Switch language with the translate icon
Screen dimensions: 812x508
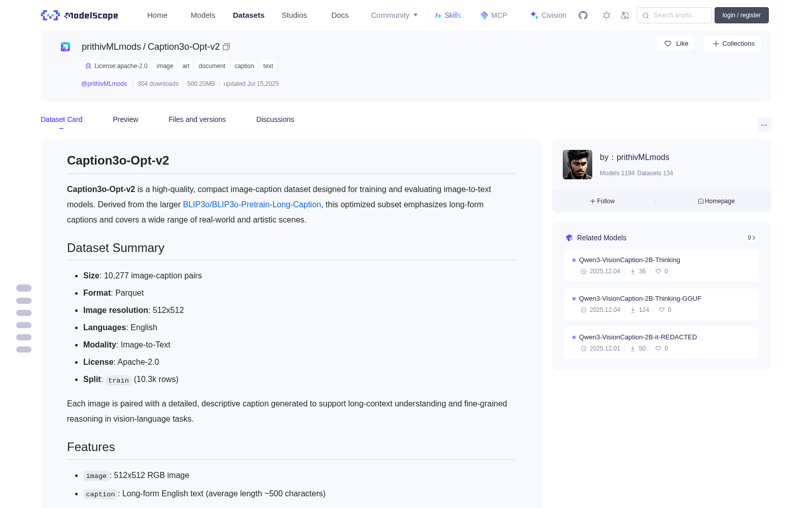tap(625, 15)
